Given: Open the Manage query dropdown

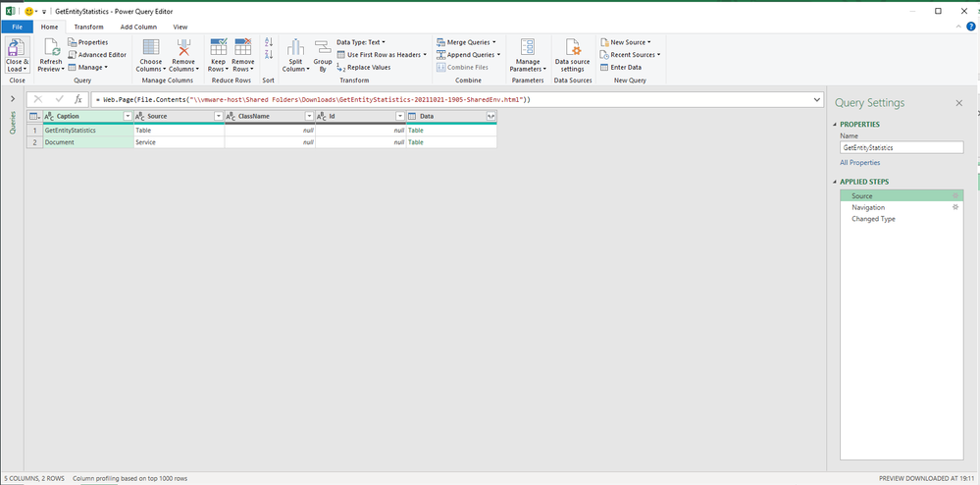Looking at the screenshot, I should click(x=88, y=67).
